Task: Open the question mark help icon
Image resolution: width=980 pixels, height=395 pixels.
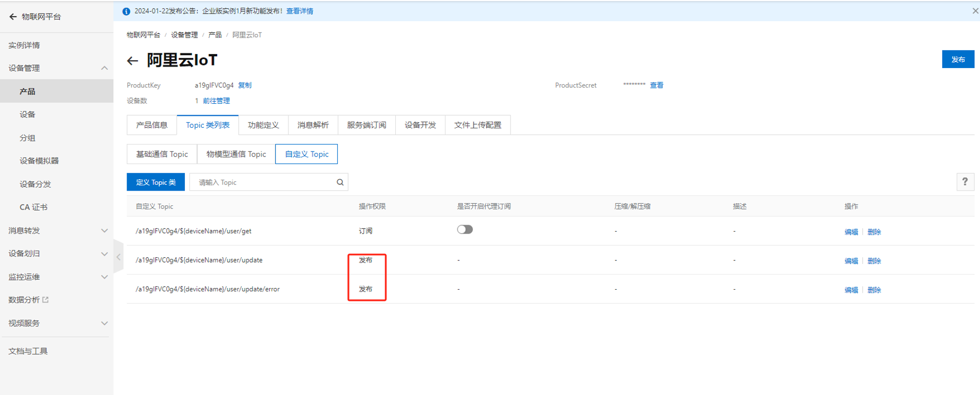Action: (965, 182)
